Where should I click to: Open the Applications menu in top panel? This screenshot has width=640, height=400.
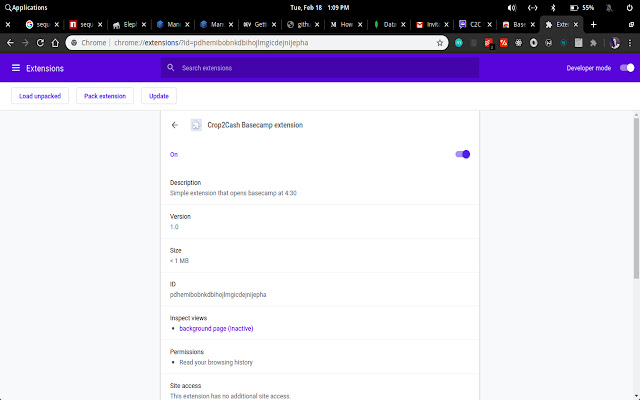tap(26, 7)
